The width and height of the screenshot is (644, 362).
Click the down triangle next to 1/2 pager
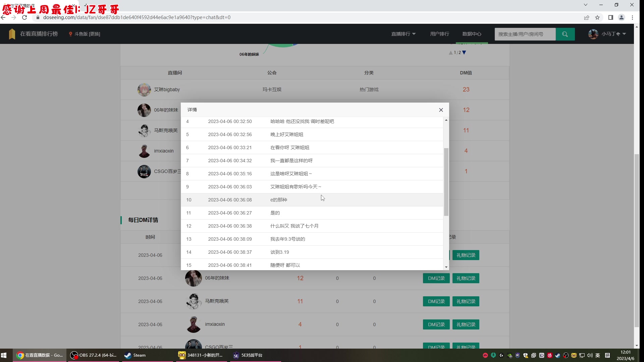[464, 53]
